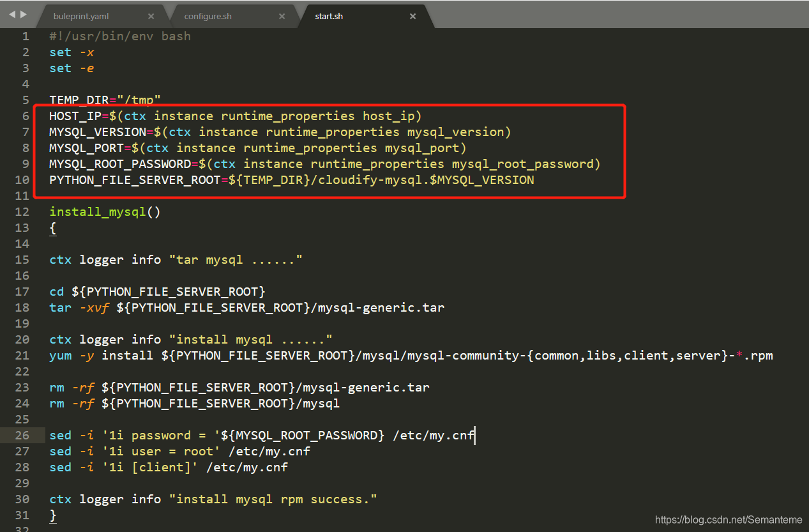Viewport: 809px width, 532px height.
Task: Click the MYSQL_VERSION variable name on line 7
Action: point(98,132)
